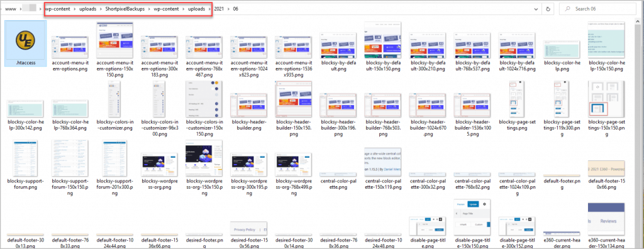The height and width of the screenshot is (249, 644).
Task: Select blocksy-header-builder.png thumbnail
Action: (x=249, y=105)
